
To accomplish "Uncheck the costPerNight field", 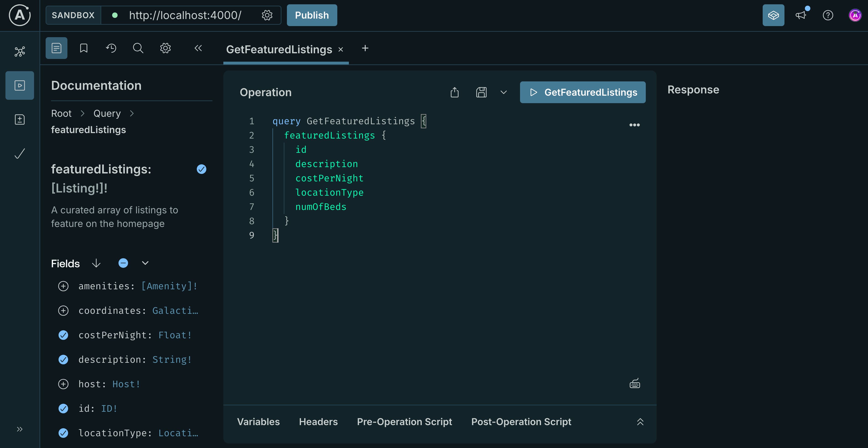I will [63, 335].
